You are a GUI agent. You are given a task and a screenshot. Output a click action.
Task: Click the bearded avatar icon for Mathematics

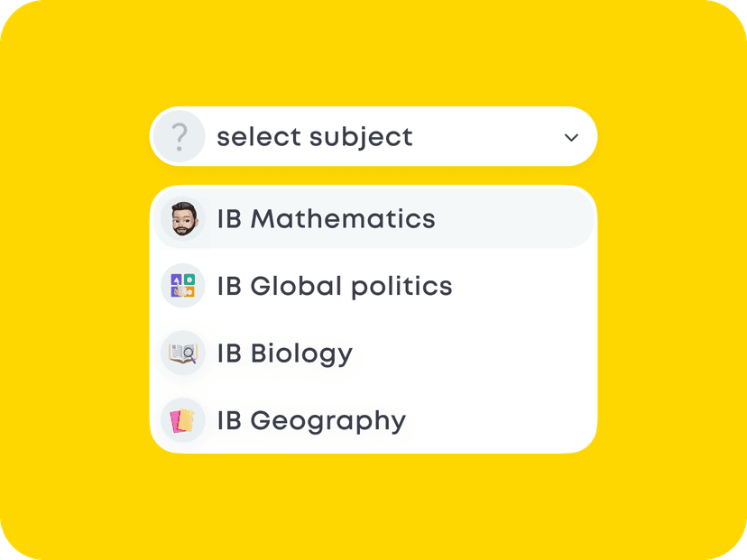pyautogui.click(x=183, y=219)
